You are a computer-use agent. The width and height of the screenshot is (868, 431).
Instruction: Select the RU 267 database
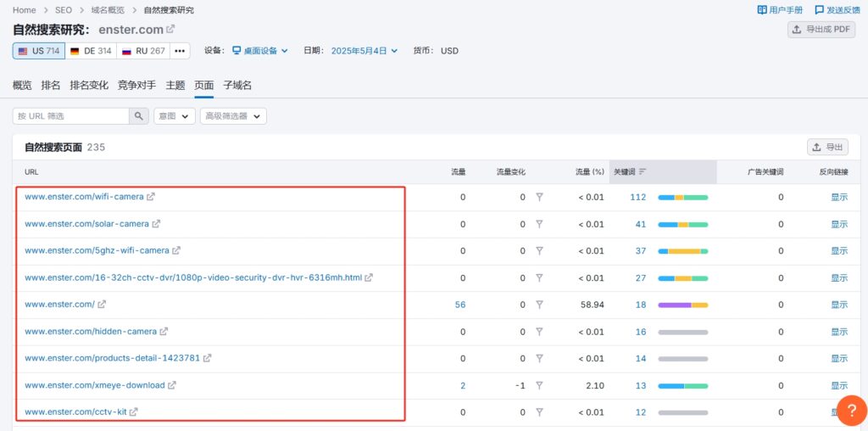tap(143, 51)
